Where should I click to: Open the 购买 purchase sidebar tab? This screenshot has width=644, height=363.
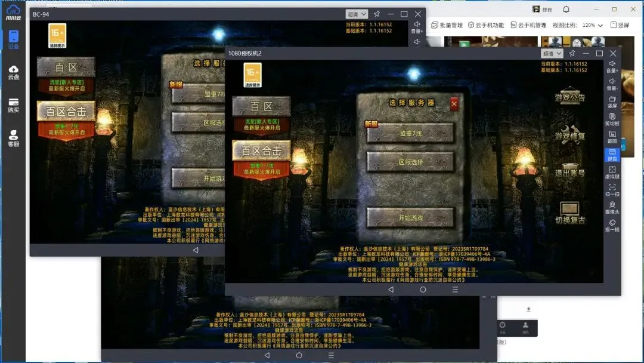[14, 105]
